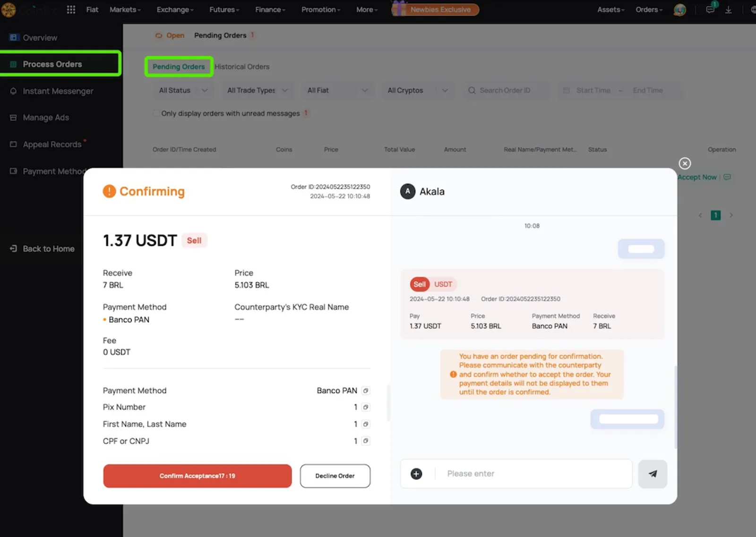Click the plus attachment icon in chat

[416, 474]
